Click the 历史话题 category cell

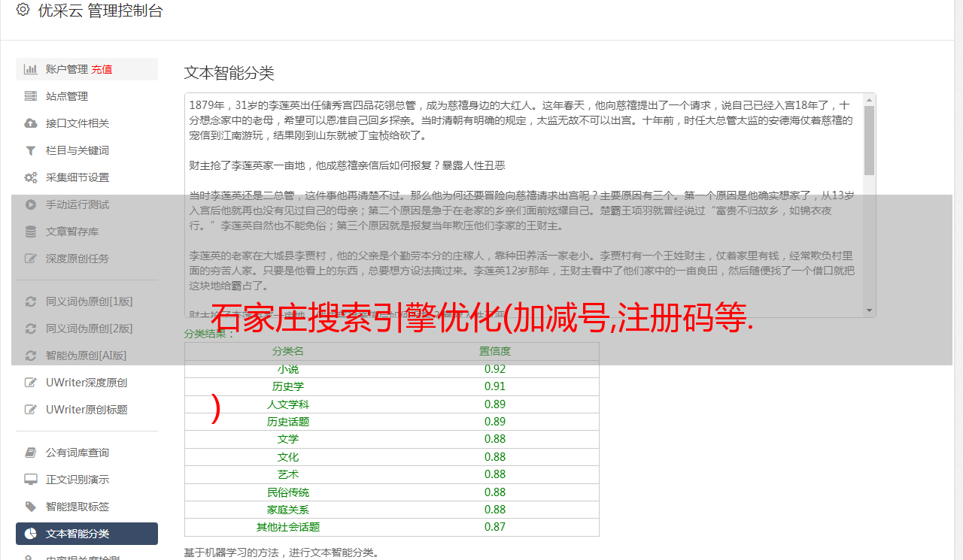(x=288, y=422)
